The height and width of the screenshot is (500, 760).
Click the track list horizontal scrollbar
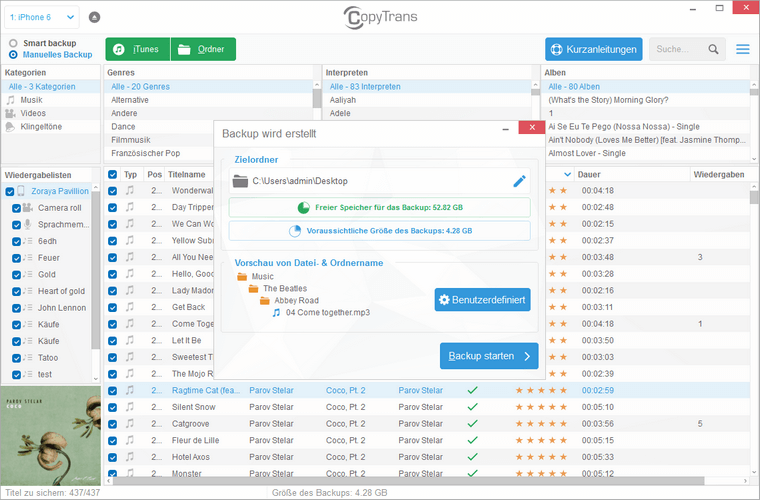pyautogui.click(x=409, y=481)
